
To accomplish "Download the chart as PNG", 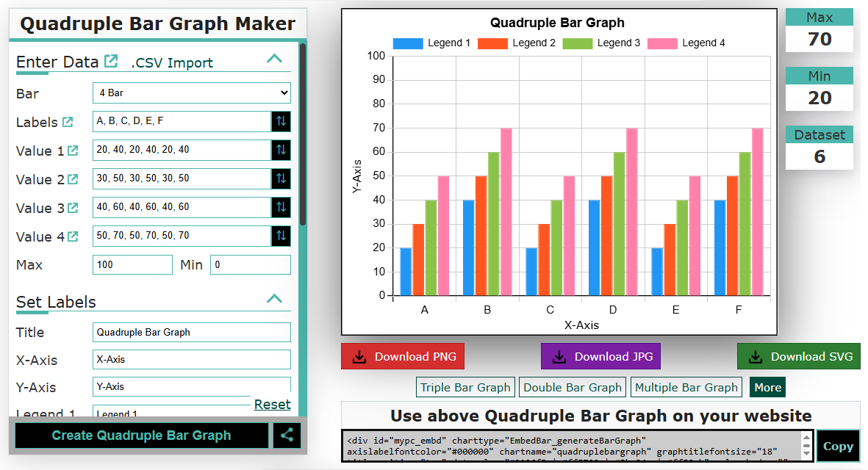I will pos(403,357).
